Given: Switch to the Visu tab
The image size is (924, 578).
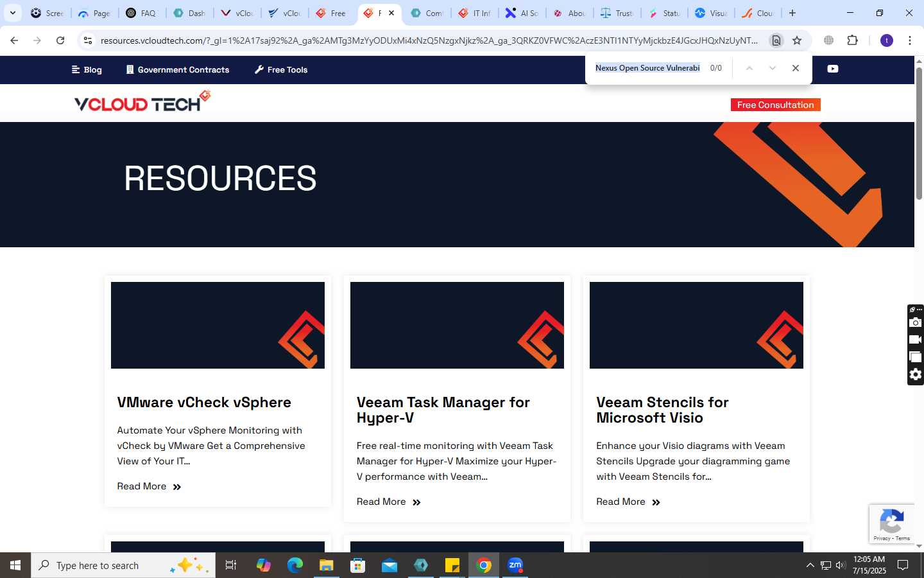Looking at the screenshot, I should click(712, 13).
